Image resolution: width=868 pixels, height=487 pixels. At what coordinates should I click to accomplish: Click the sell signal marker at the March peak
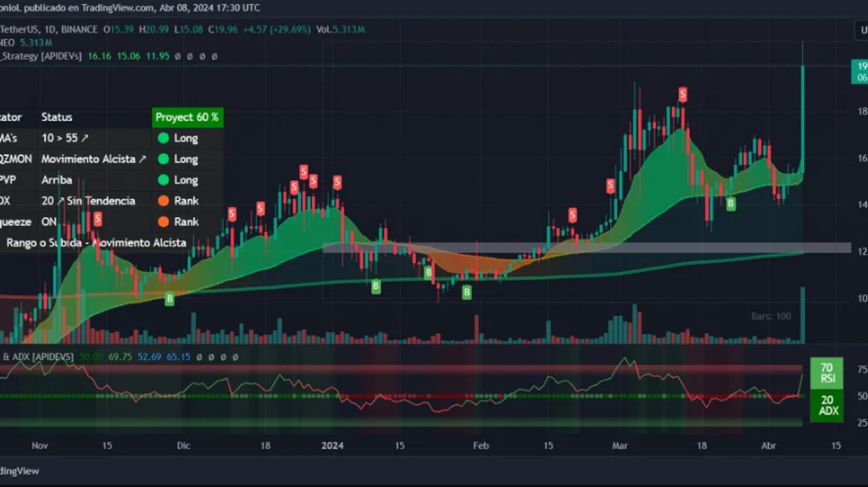[x=682, y=94]
